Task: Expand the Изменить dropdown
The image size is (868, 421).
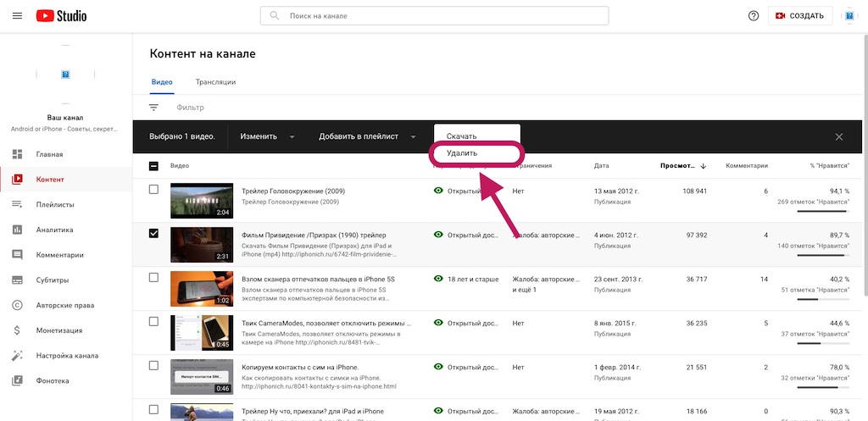Action: pos(267,136)
